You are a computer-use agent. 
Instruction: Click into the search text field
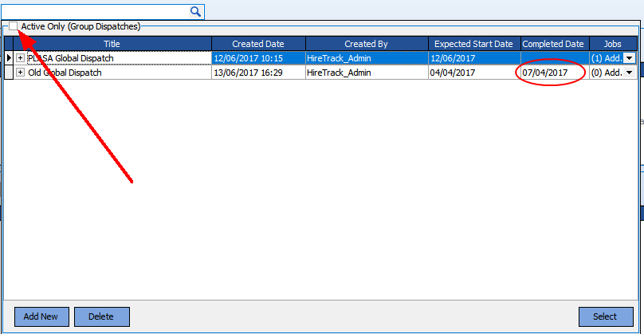pos(96,11)
